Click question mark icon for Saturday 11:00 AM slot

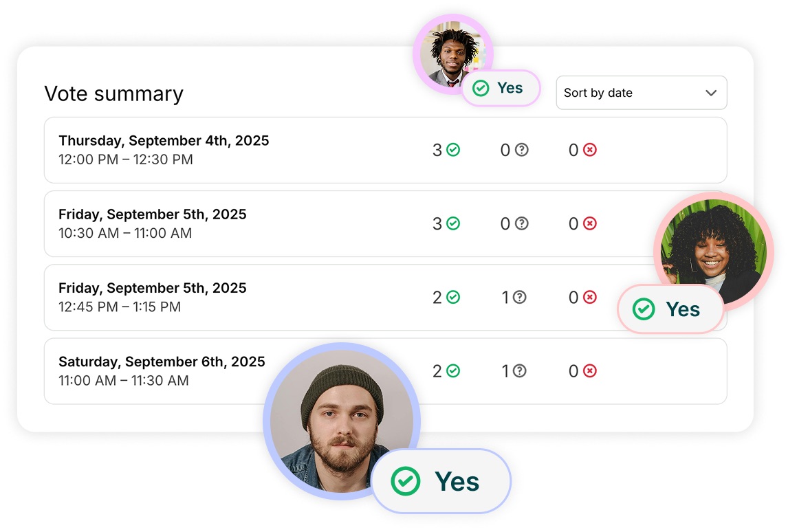point(520,370)
